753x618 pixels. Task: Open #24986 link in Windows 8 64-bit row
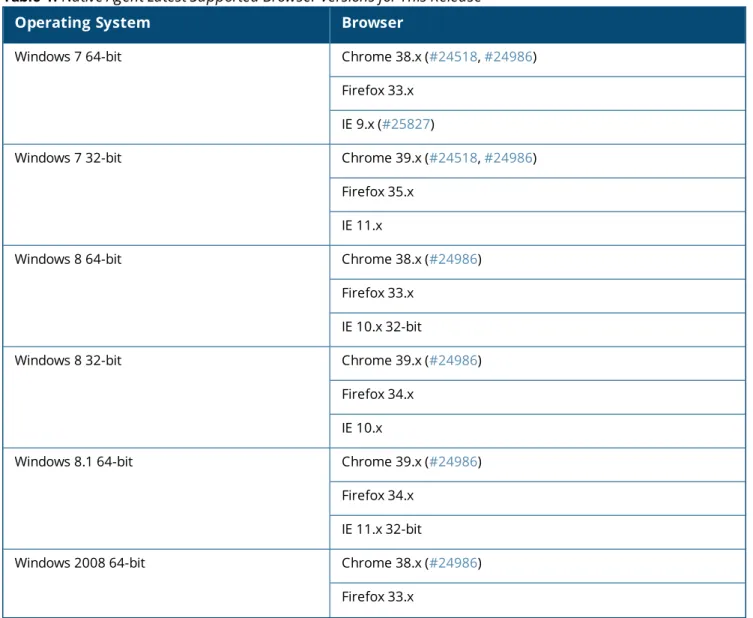pyautogui.click(x=453, y=259)
